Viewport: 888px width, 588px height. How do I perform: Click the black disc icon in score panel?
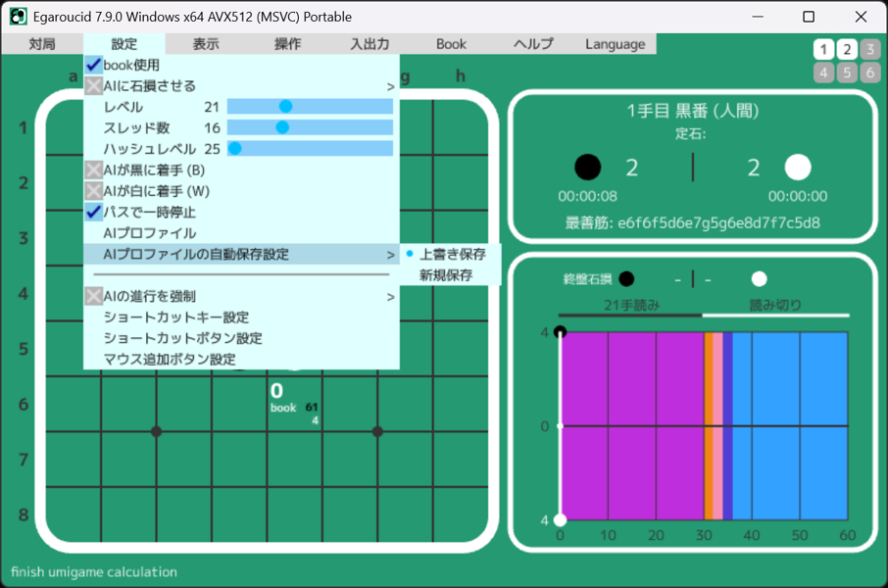(x=587, y=168)
